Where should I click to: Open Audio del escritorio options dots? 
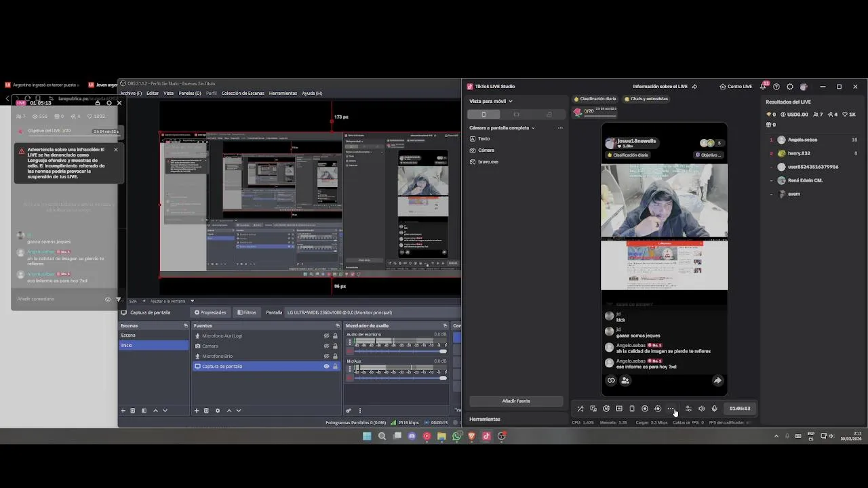coord(350,343)
